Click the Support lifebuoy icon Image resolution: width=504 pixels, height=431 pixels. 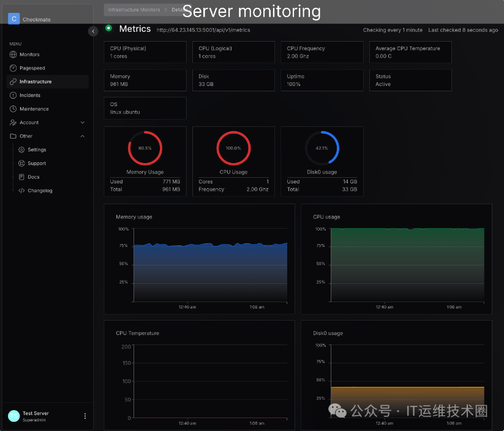pyautogui.click(x=21, y=163)
